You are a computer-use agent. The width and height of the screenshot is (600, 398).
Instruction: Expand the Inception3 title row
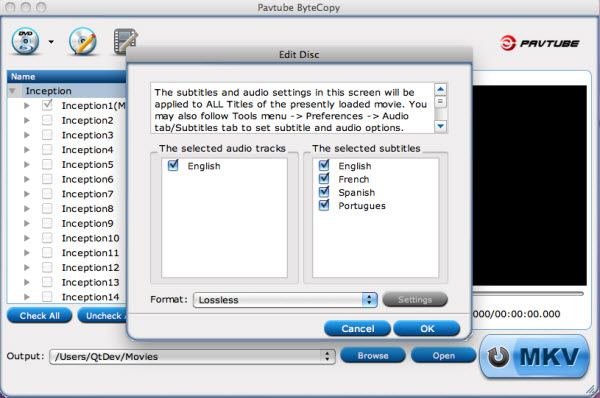[x=26, y=135]
